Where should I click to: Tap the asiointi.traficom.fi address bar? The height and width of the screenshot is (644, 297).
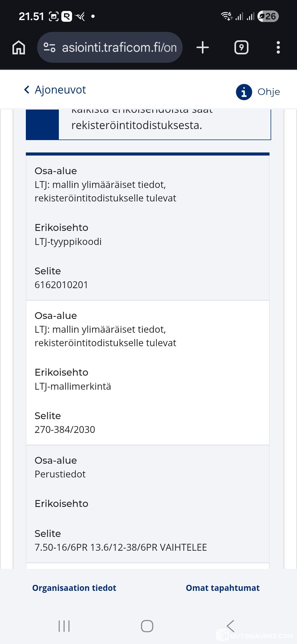coord(119,47)
